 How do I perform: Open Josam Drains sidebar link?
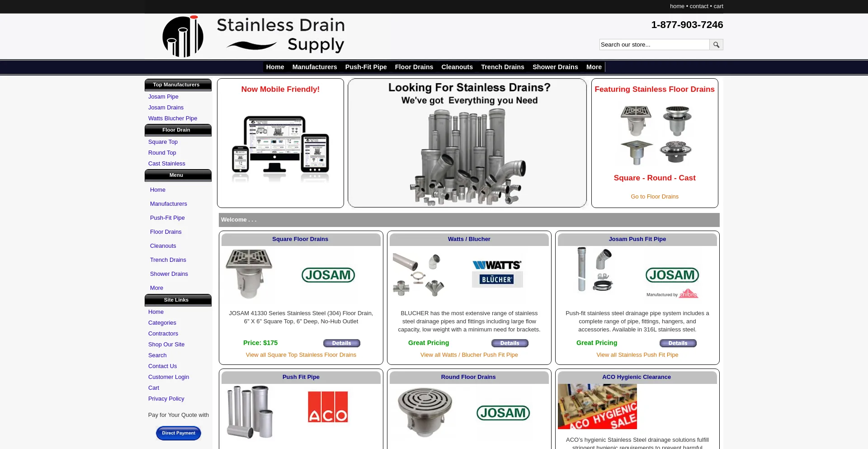click(x=166, y=108)
